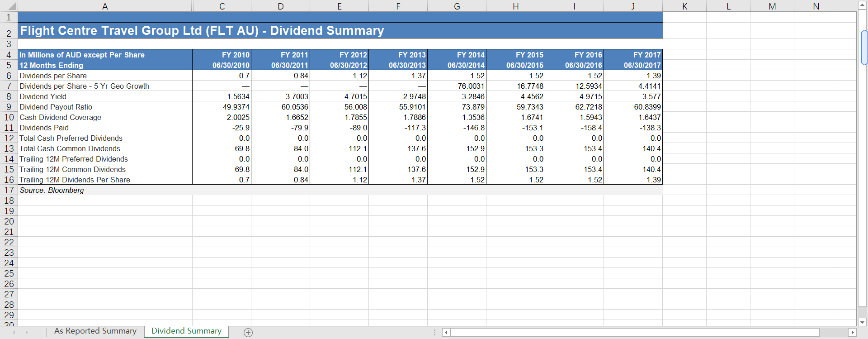Viewport: 868px width, 339px height.
Task: Select column N header
Action: (x=816, y=6)
